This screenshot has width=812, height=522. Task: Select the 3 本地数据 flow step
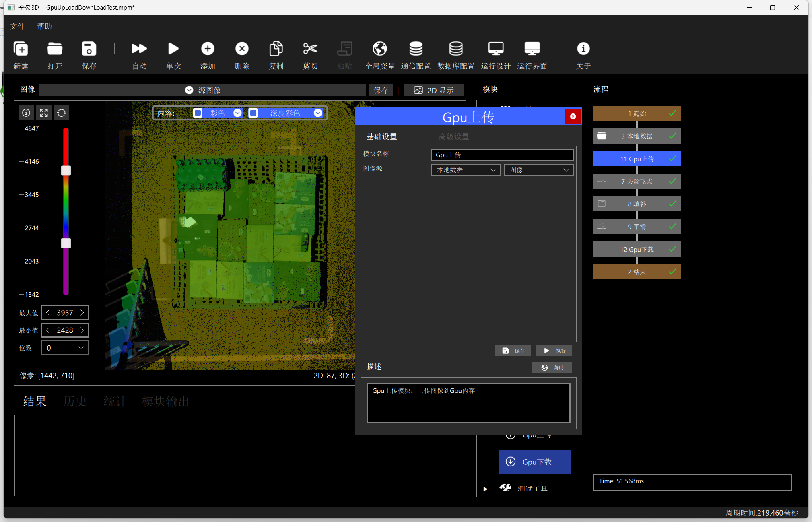[637, 136]
